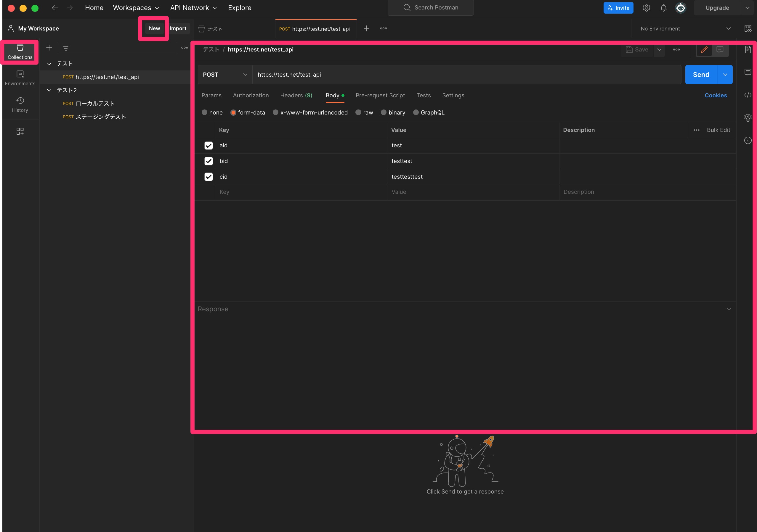Disable checkbox for cid parameter row

209,176
